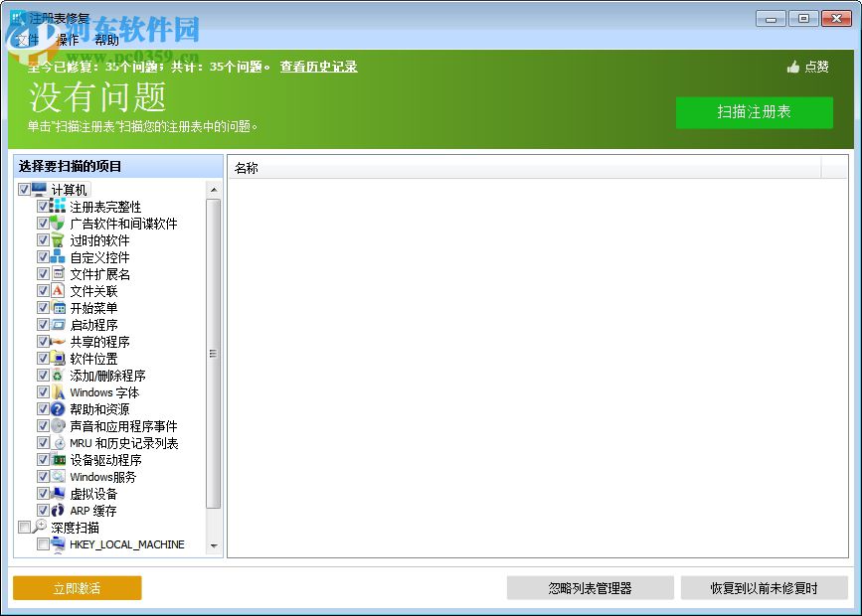Select the 开始菜单 calendar-style icon
Screen dimensions: 862x616
[58, 307]
